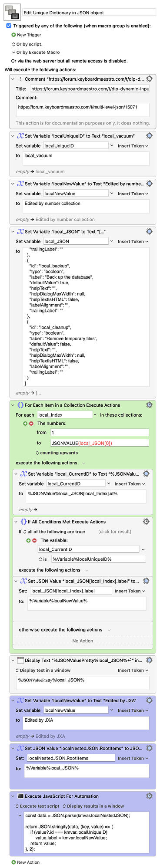Click the macro name field 'Edit Unique Dictionary in JSON object'
160x868 pixels.
click(89, 13)
